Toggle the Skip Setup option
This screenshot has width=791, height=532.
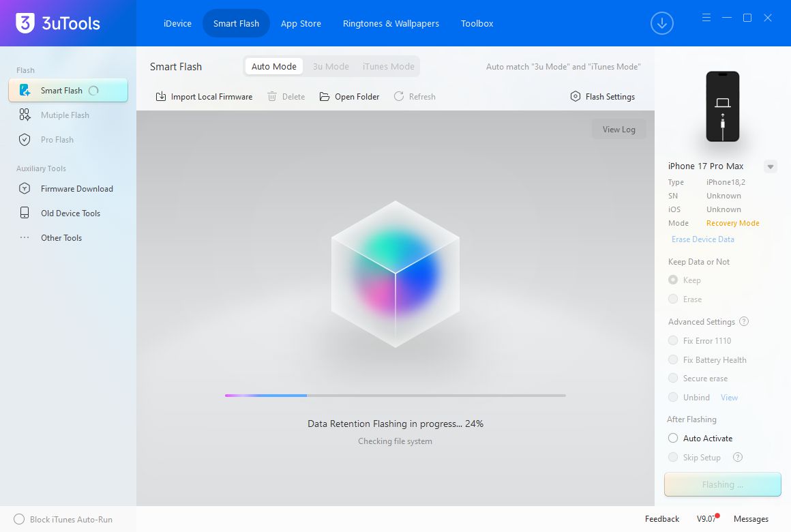[673, 457]
